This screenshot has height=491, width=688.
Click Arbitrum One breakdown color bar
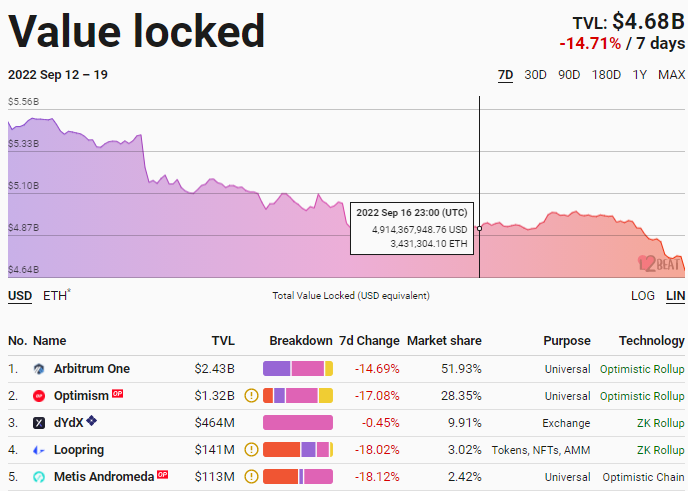[x=298, y=369]
